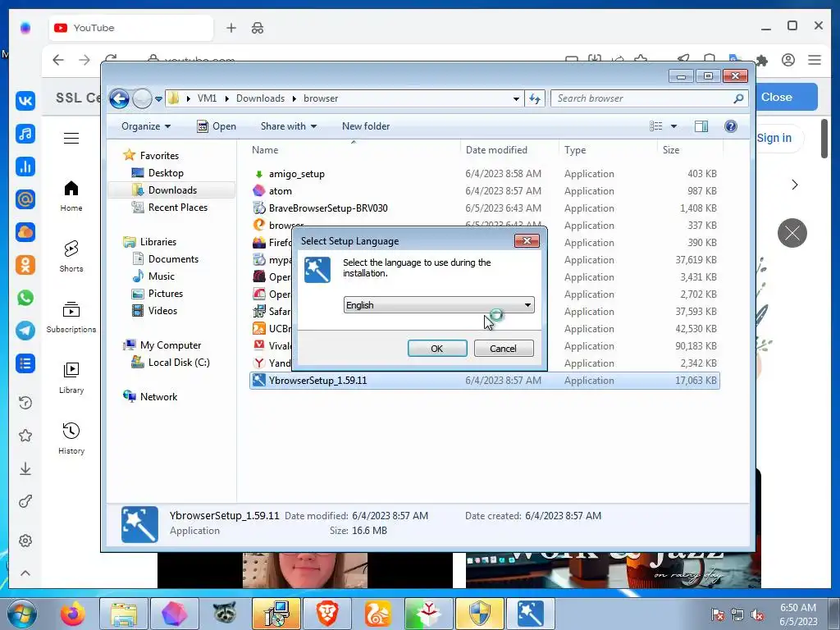Open Explorer help button

731,126
